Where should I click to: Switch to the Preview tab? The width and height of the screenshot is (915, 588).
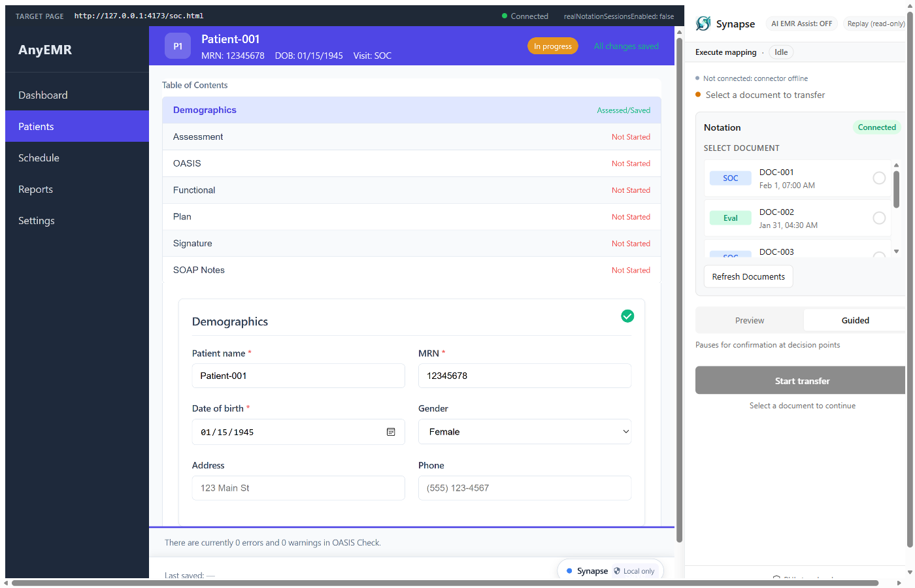pos(749,320)
